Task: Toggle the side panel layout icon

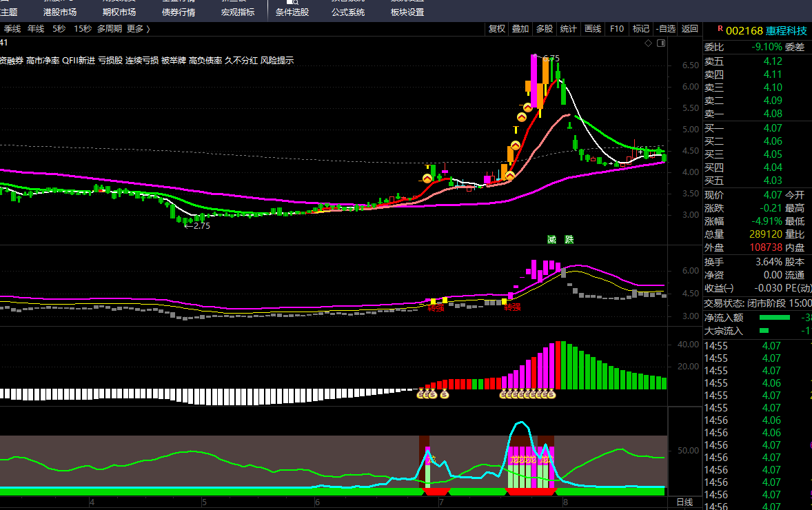Action: click(661, 43)
